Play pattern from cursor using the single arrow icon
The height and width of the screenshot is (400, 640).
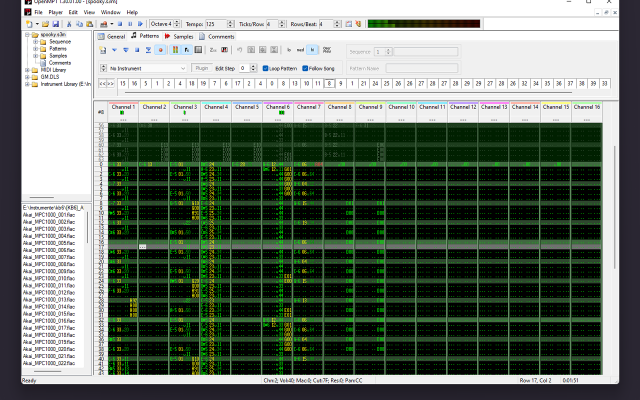pyautogui.click(x=114, y=50)
